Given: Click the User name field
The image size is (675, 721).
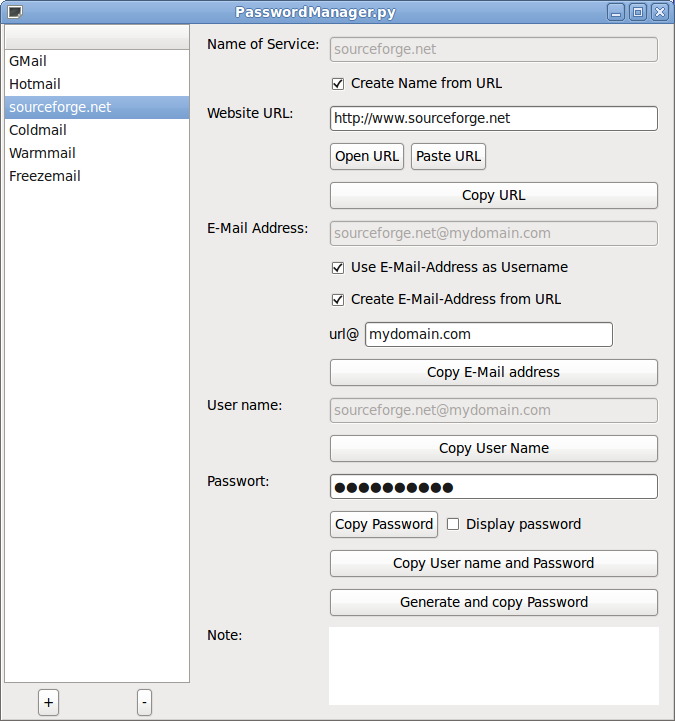Looking at the screenshot, I should pyautogui.click(x=494, y=410).
